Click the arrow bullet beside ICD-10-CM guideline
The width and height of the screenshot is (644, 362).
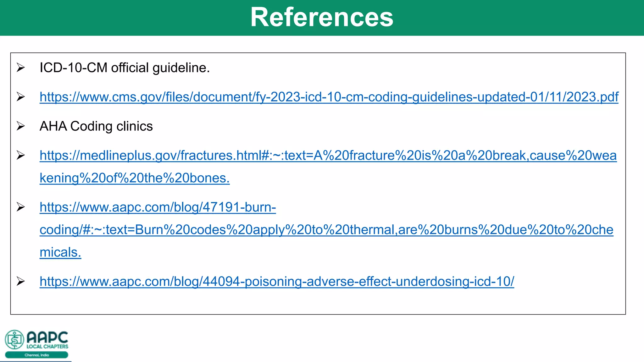21,68
